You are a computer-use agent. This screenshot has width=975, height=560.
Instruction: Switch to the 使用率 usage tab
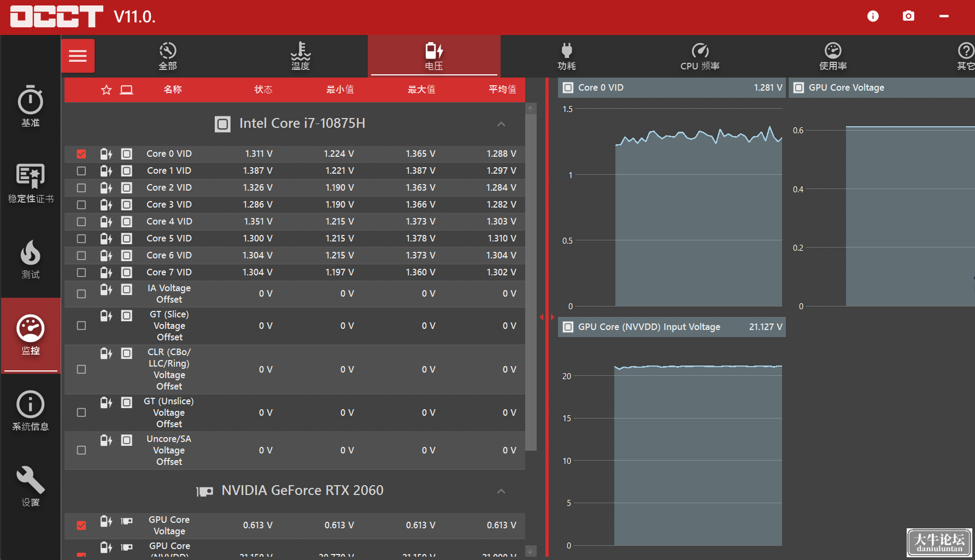click(833, 56)
